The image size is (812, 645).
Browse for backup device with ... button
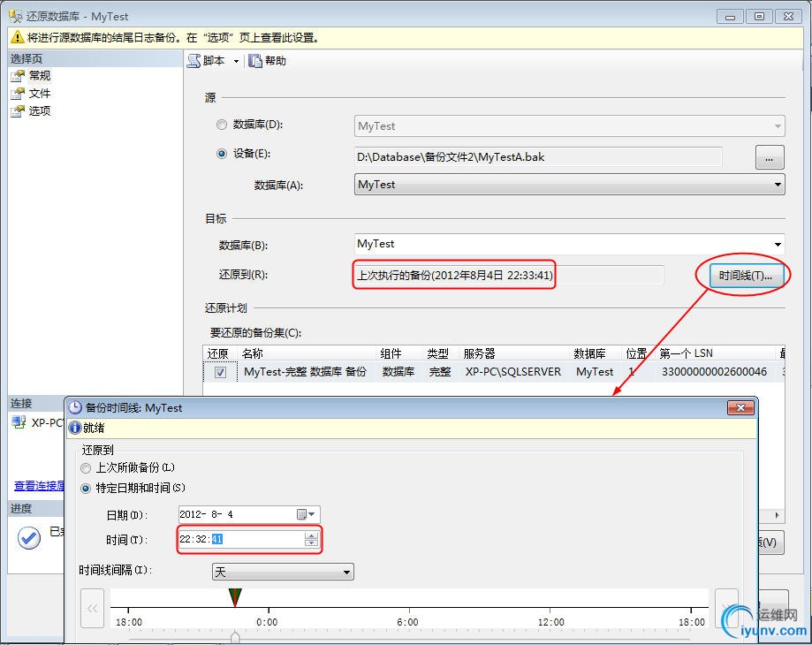coord(770,157)
